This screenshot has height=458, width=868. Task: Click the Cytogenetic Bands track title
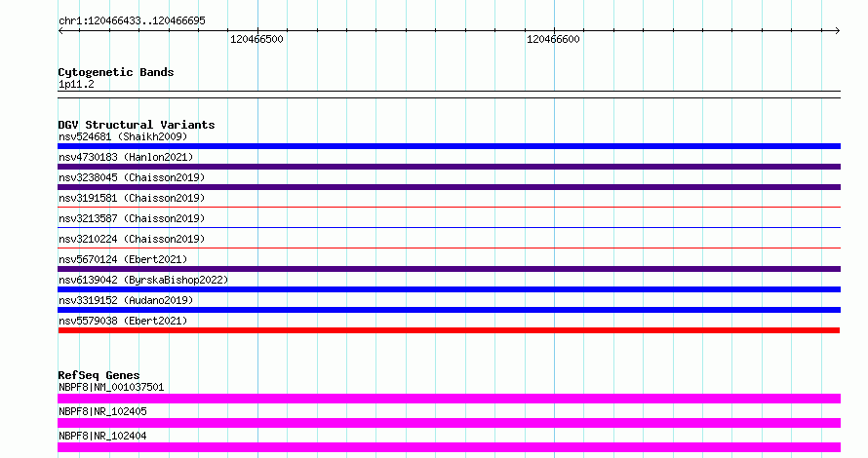click(116, 72)
